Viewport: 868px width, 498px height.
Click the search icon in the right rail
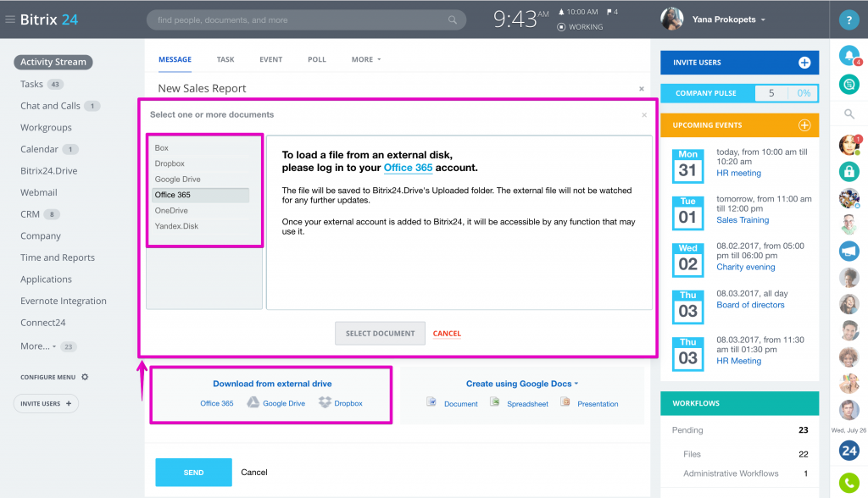click(849, 114)
